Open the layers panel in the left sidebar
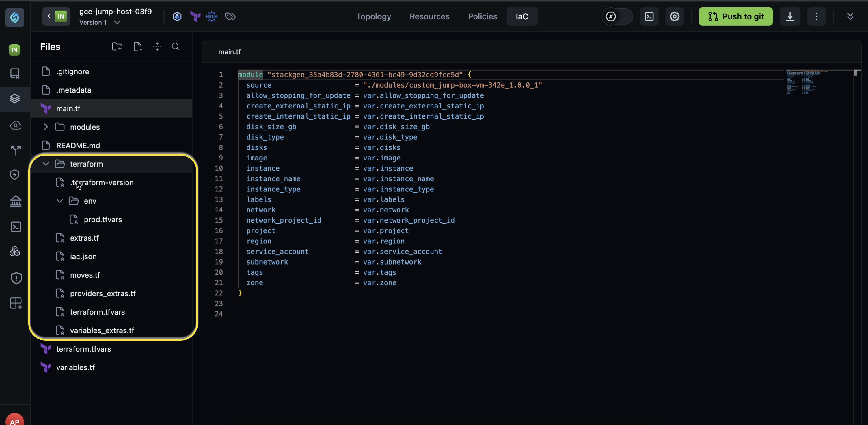This screenshot has height=425, width=868. coord(14,99)
